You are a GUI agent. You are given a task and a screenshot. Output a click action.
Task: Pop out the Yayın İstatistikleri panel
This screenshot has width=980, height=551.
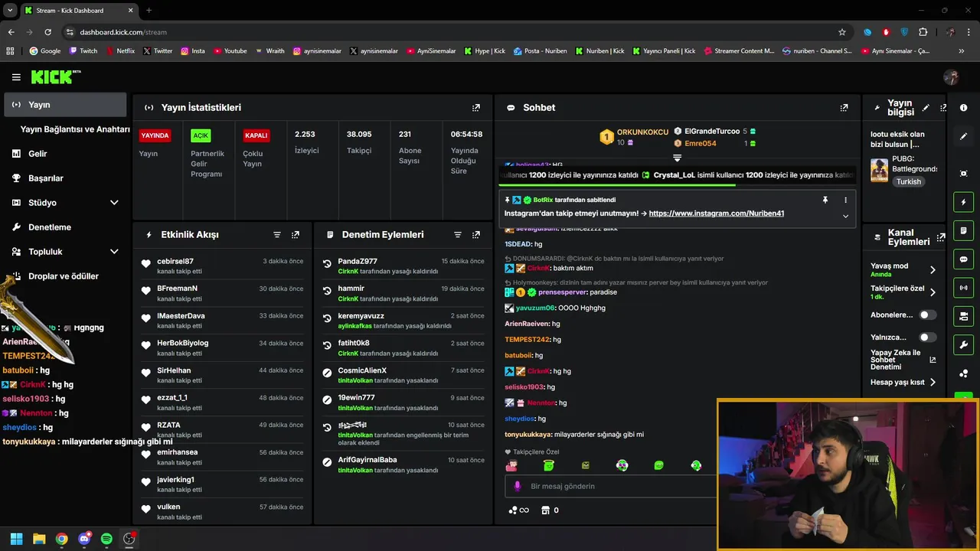click(476, 108)
